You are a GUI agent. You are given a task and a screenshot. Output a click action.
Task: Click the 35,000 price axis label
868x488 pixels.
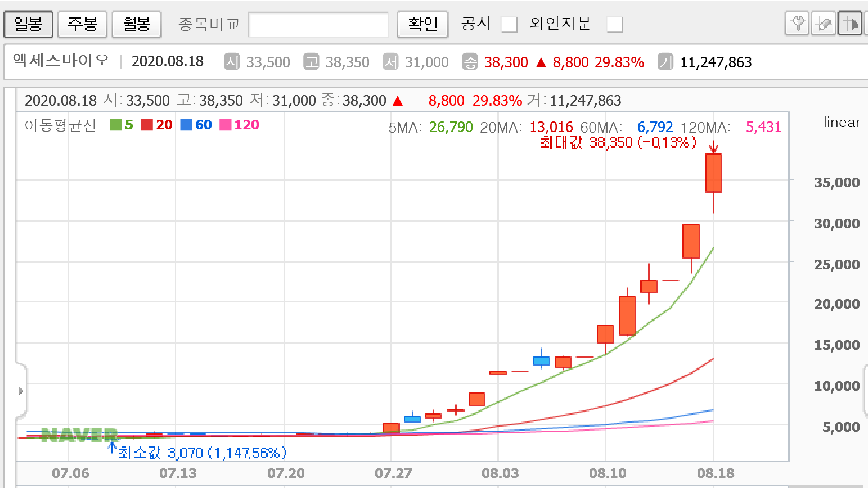pyautogui.click(x=836, y=183)
